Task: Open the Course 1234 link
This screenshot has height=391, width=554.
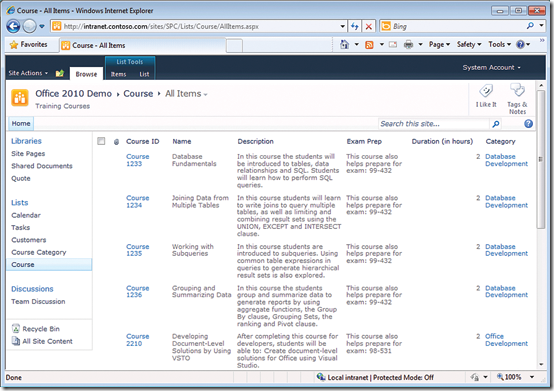Action: tap(137, 201)
